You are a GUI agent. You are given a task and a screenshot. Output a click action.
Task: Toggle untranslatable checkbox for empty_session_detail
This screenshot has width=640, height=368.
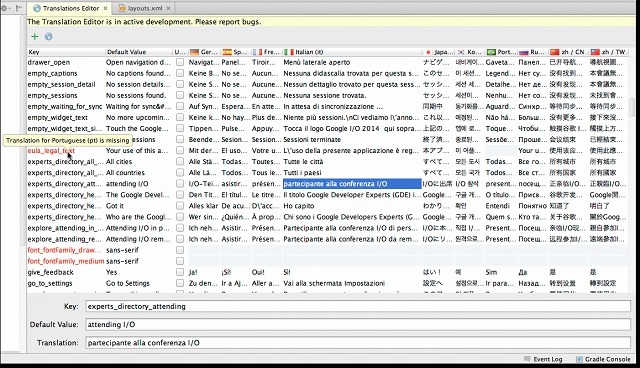tap(180, 84)
